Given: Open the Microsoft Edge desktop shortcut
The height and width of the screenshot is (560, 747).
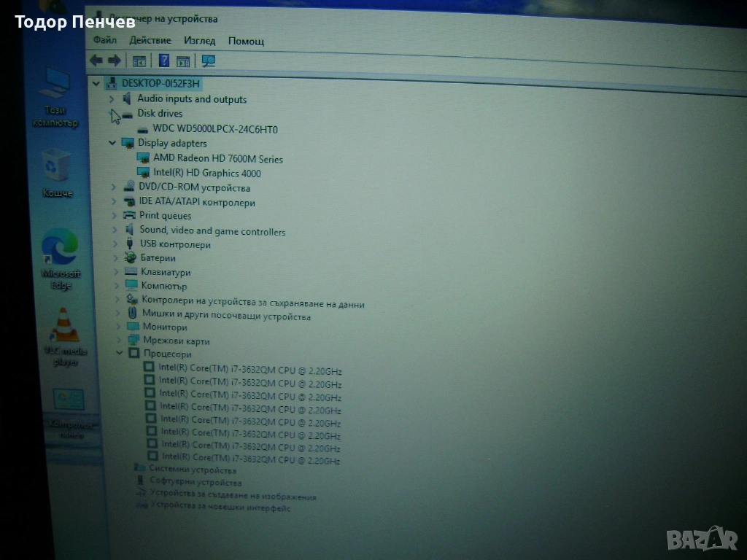Looking at the screenshot, I should pyautogui.click(x=61, y=250).
